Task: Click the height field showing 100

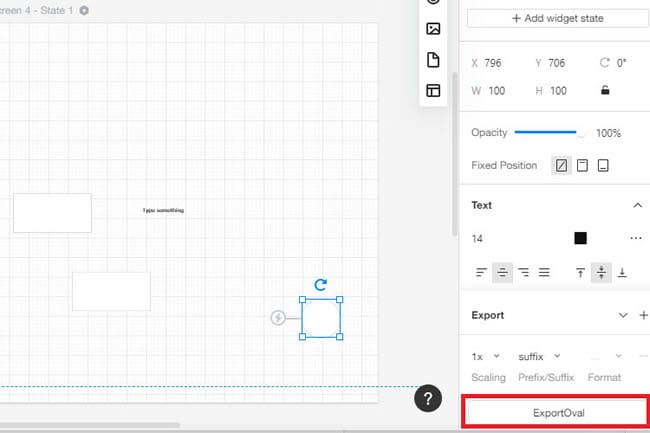Action: coord(558,91)
